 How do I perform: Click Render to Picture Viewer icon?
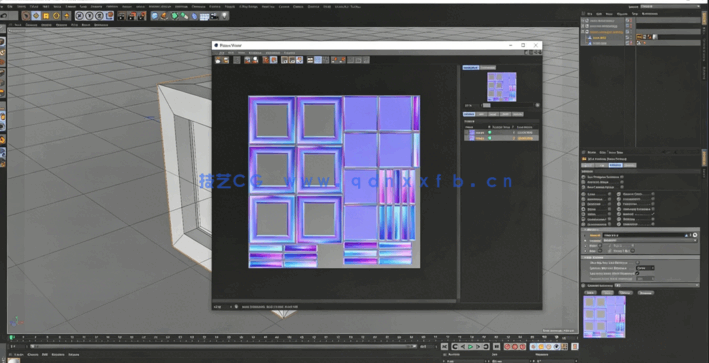tap(132, 16)
